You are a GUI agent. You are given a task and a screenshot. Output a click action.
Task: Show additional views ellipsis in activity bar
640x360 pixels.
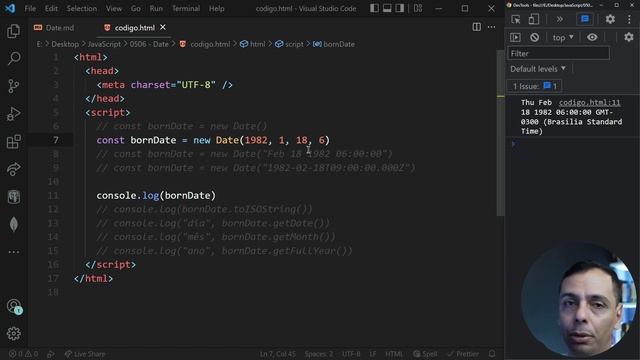tap(13, 252)
